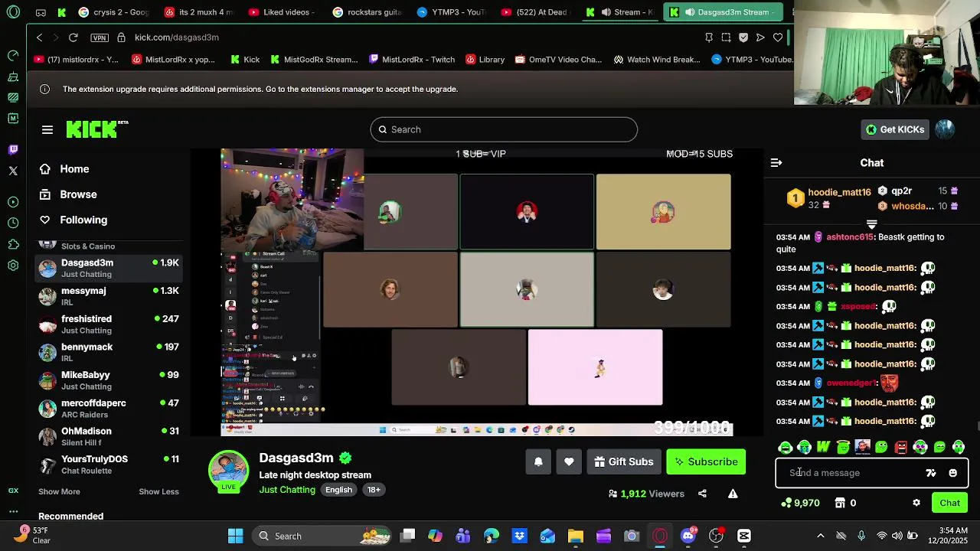Report stream via the warning triangle icon

733,494
